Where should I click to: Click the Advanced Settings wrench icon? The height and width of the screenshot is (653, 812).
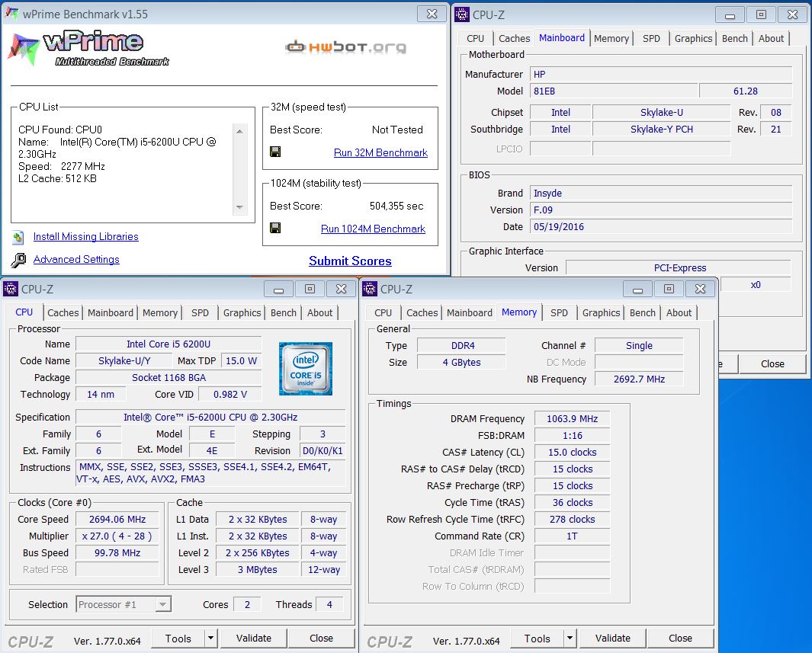click(18, 260)
